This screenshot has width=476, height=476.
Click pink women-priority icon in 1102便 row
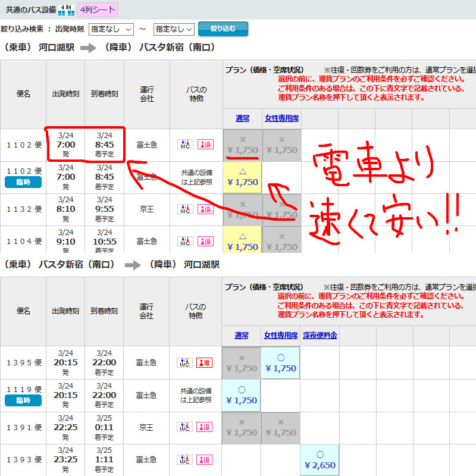pos(205,144)
